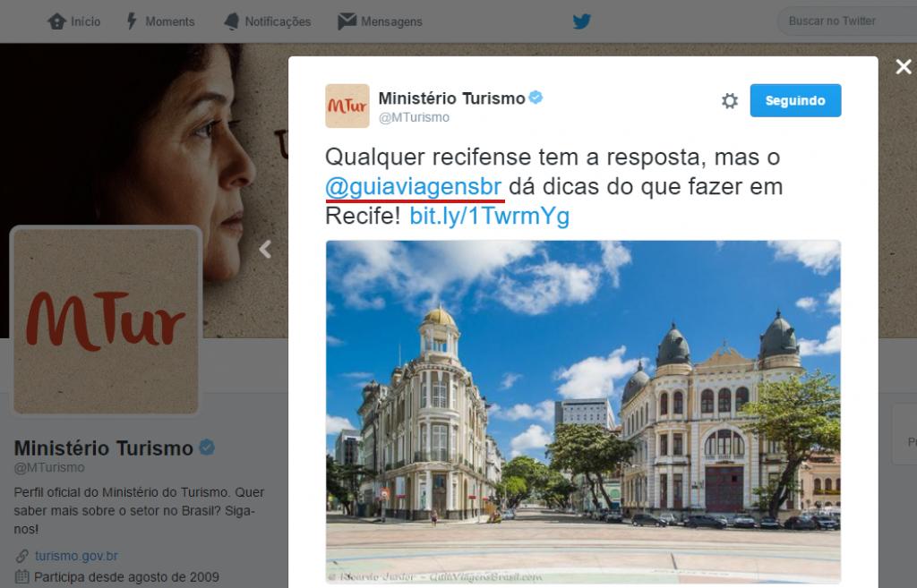Click the MTur avatar in tweet header
Image resolution: width=917 pixels, height=588 pixels.
click(x=347, y=106)
